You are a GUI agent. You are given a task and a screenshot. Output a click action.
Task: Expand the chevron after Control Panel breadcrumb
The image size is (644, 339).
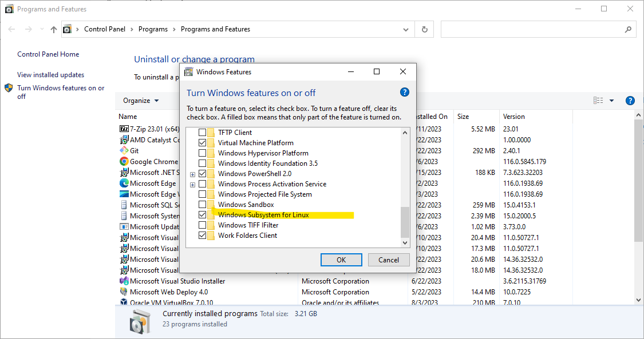coord(132,30)
